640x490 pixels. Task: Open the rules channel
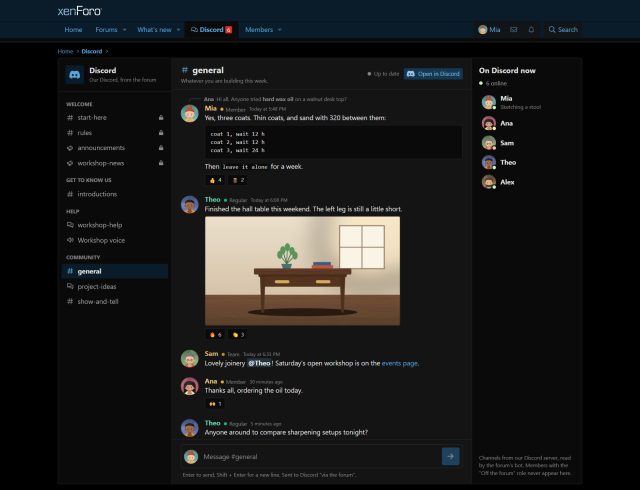click(x=115, y=133)
